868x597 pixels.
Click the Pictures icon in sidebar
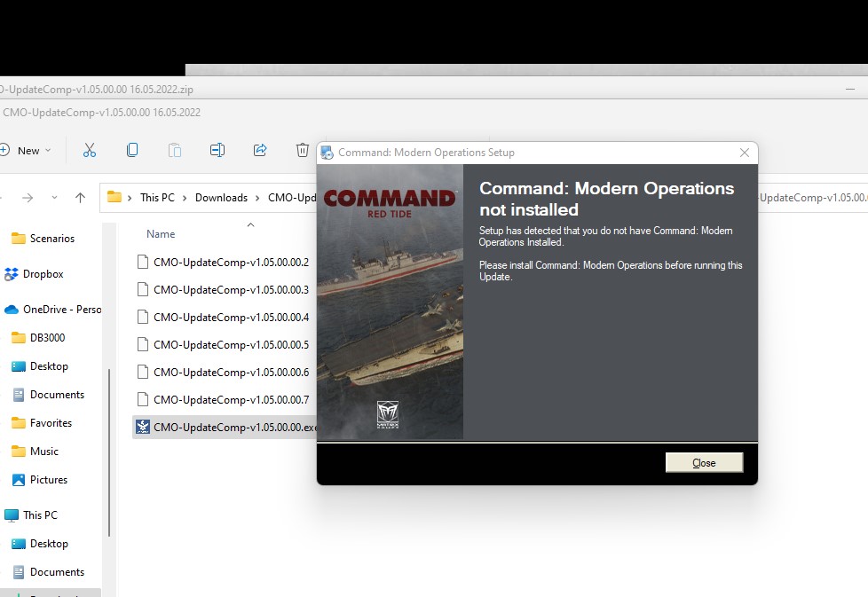click(19, 480)
